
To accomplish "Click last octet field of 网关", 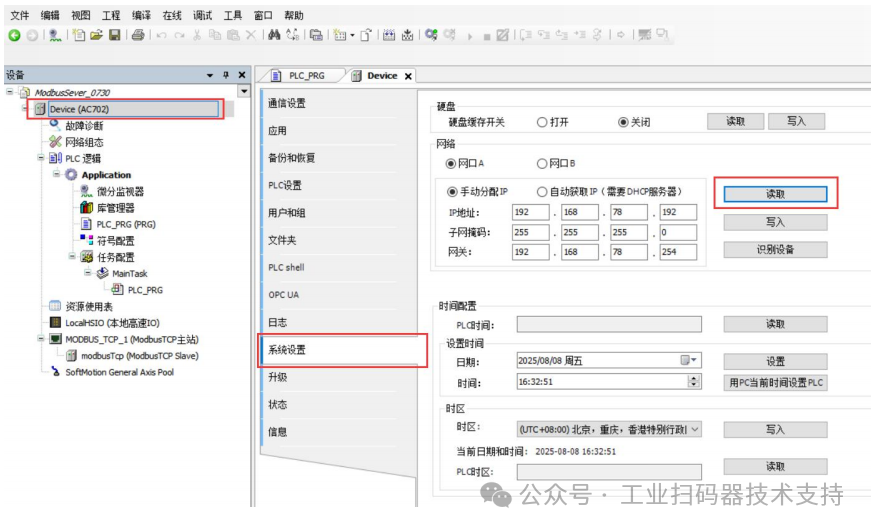I will click(678, 252).
